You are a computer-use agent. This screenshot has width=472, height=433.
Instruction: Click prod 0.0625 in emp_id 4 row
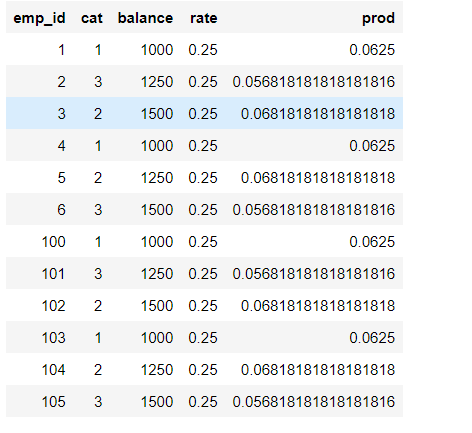(372, 146)
